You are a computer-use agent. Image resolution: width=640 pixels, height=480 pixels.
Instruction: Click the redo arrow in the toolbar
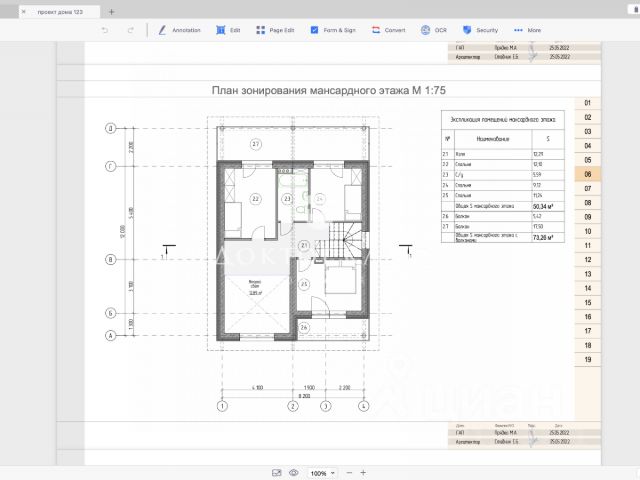coord(130,30)
